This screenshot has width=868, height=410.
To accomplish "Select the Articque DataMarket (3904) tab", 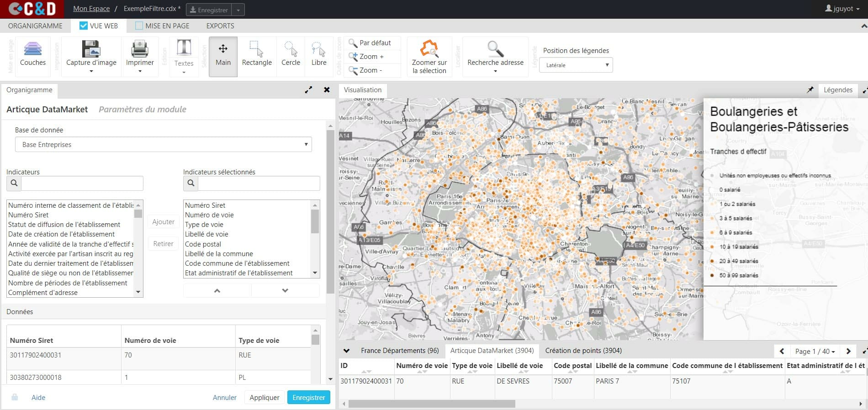I will (492, 351).
